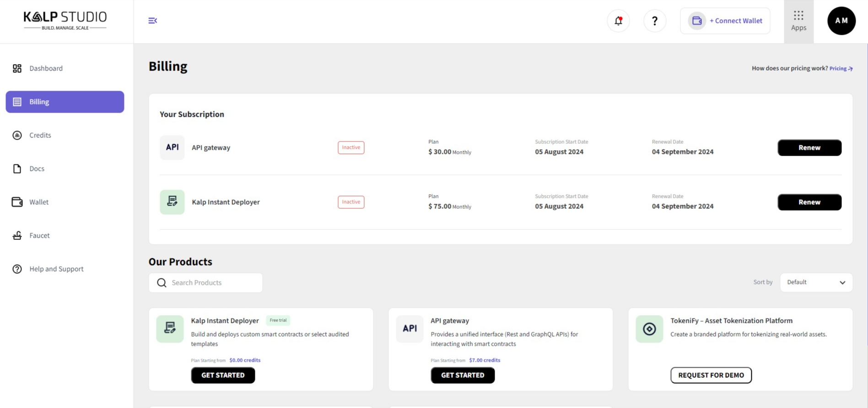Click the TokeniFy product icon
The image size is (868, 408).
[x=649, y=329]
